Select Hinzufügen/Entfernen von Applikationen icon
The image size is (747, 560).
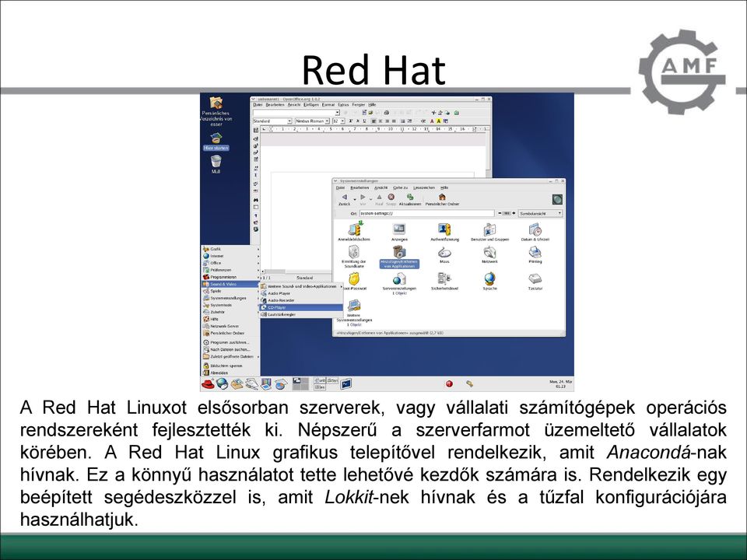[398, 251]
